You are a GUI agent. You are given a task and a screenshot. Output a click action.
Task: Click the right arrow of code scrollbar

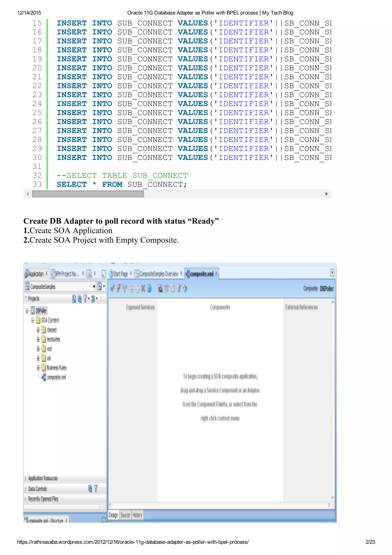click(327, 194)
